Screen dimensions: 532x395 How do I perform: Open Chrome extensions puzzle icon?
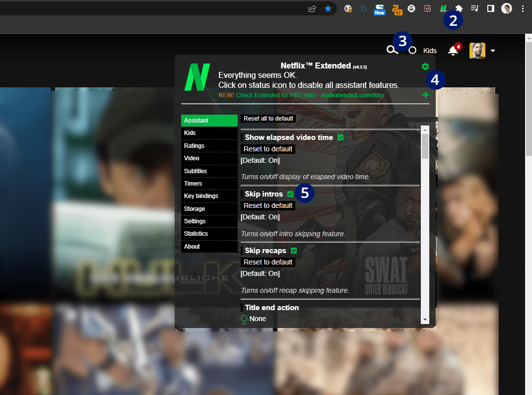[x=459, y=9]
